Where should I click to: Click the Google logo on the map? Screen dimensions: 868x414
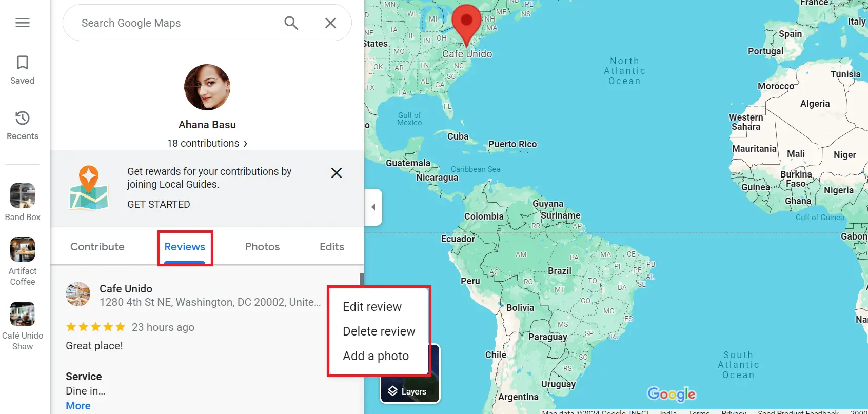pos(672,394)
